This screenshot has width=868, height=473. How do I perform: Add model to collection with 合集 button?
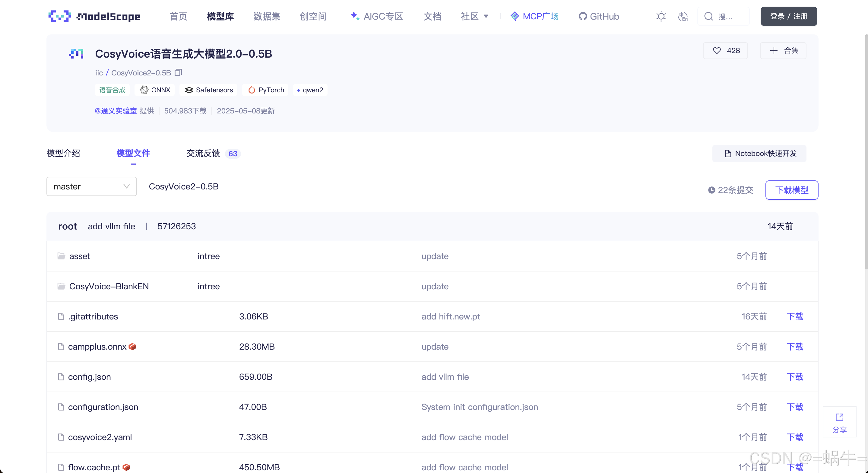click(x=783, y=51)
